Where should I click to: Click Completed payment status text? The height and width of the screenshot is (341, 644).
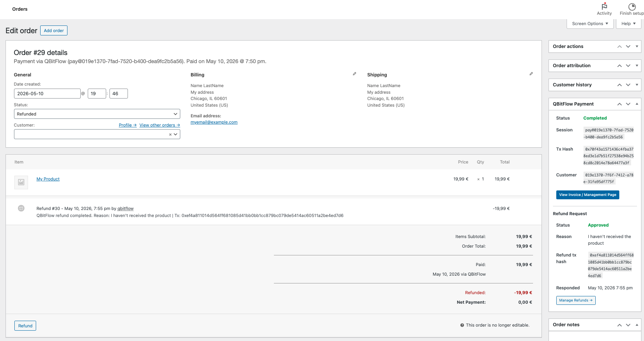click(x=595, y=118)
